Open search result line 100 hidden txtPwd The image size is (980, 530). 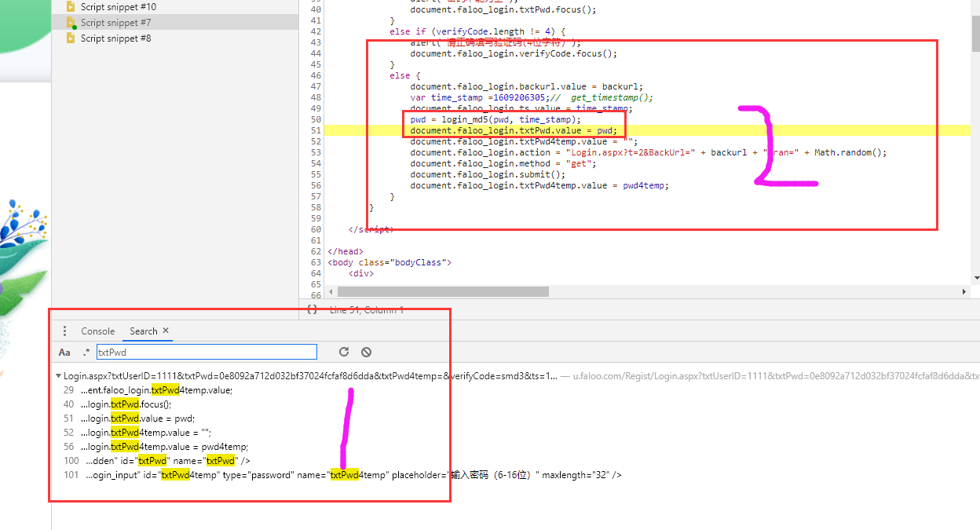point(167,461)
